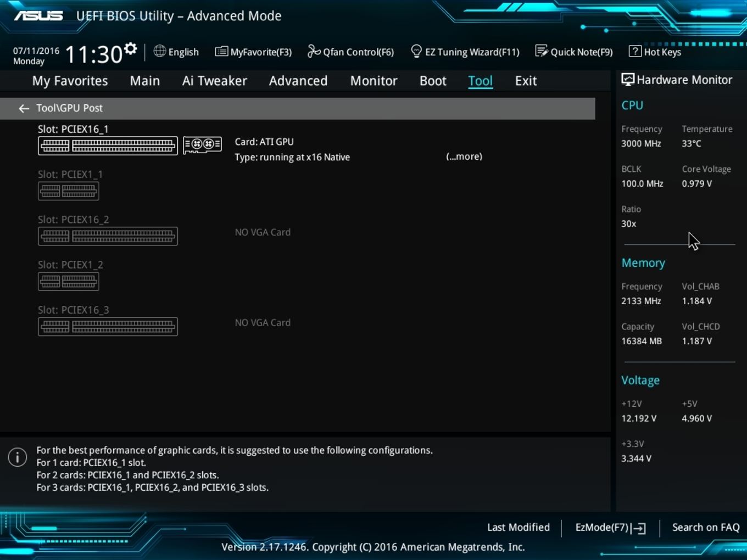
Task: Click Search on FAQ
Action: point(706,527)
